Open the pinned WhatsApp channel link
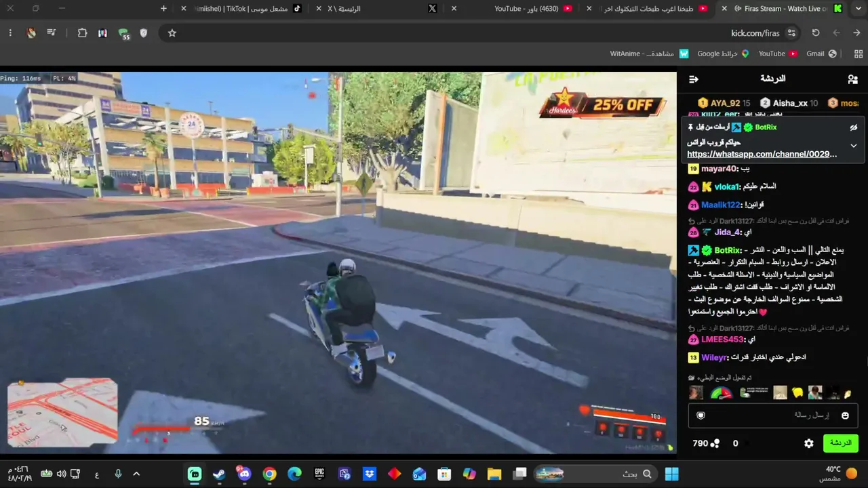This screenshot has width=868, height=488. (x=762, y=154)
